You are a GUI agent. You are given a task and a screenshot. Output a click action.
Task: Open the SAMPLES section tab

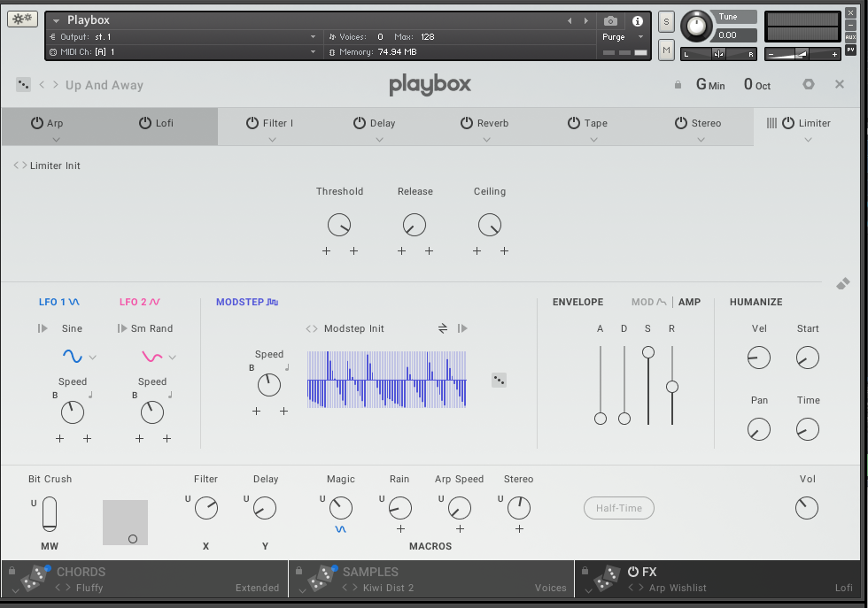370,572
